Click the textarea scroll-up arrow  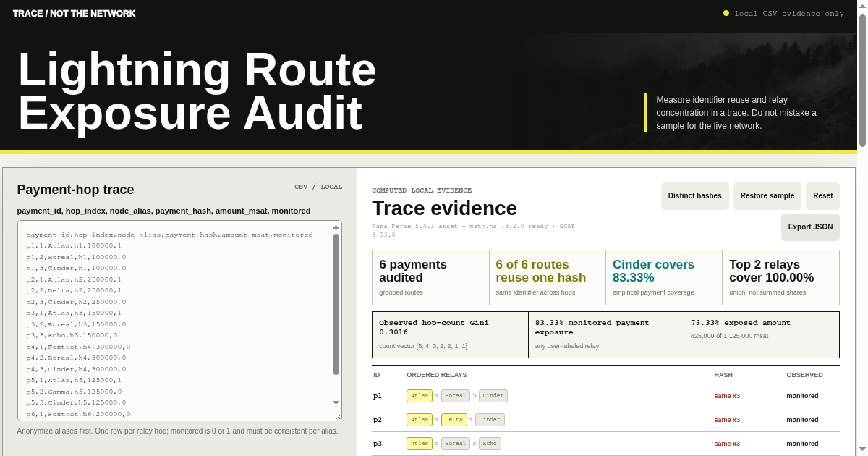(336, 227)
